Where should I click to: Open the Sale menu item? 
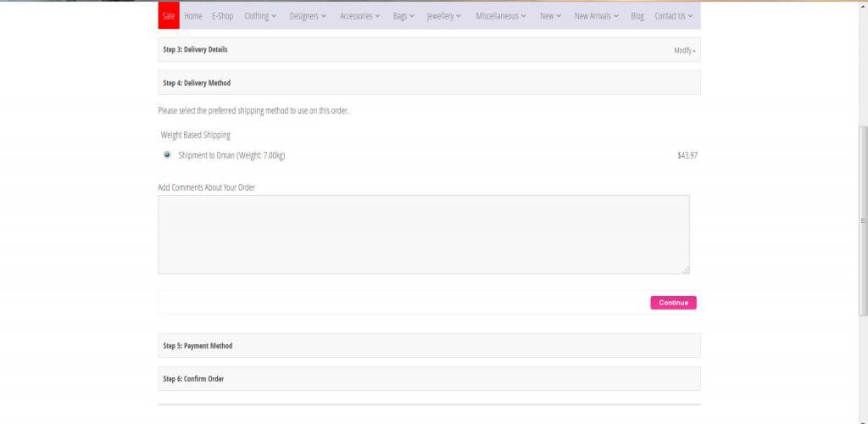(x=169, y=15)
